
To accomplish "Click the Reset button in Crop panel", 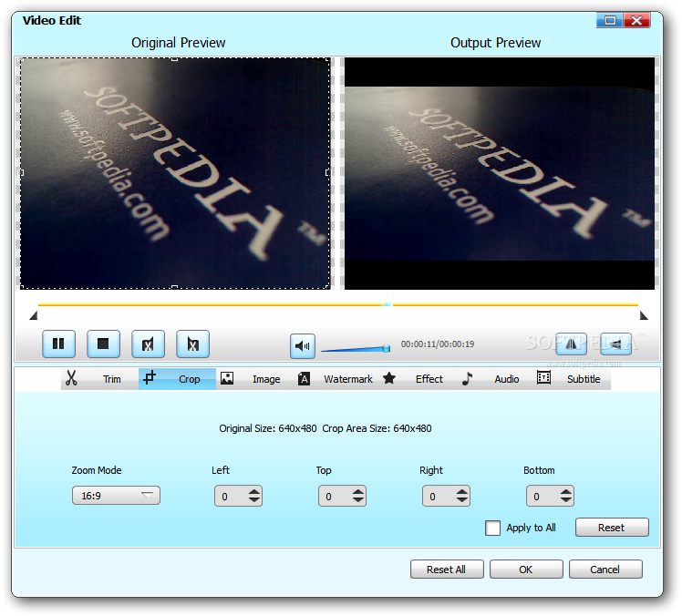I will point(612,528).
